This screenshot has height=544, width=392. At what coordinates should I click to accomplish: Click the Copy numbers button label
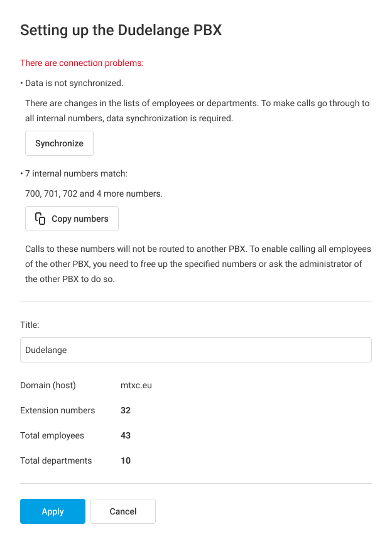80,219
